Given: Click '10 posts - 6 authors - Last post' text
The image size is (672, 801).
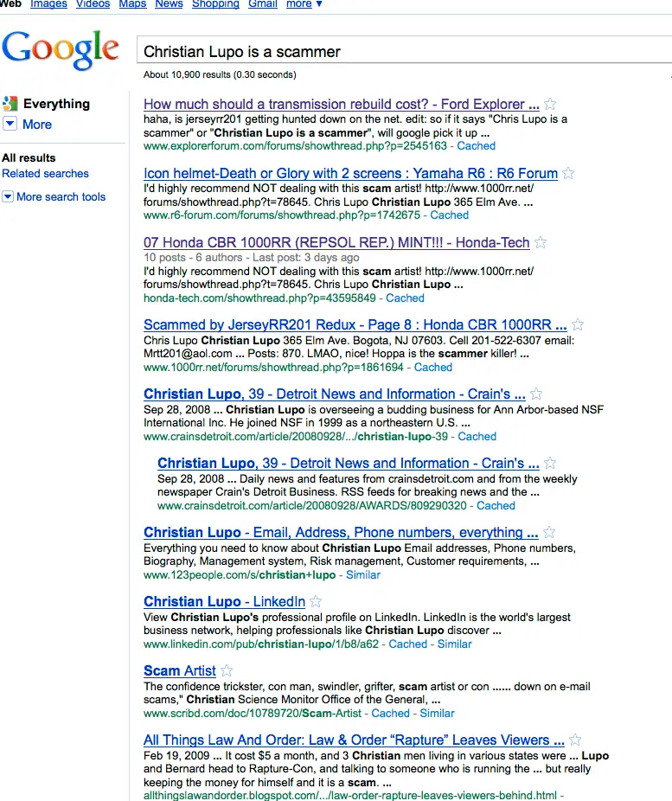Looking at the screenshot, I should pyautogui.click(x=251, y=258).
